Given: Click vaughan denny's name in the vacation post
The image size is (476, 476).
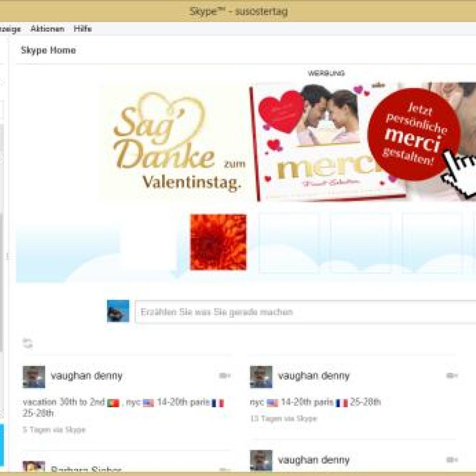Looking at the screenshot, I should (x=87, y=376).
